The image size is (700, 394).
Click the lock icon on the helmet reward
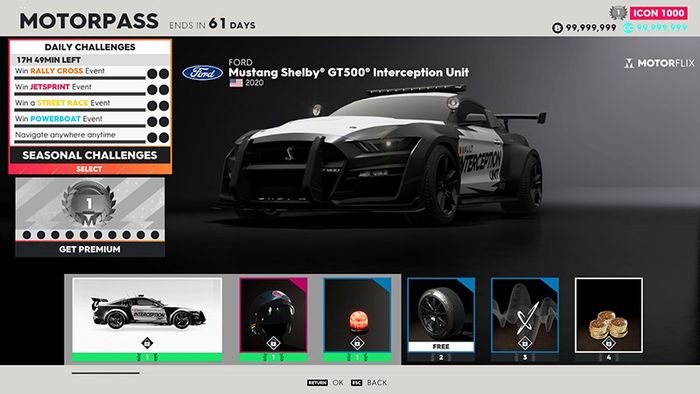(x=273, y=343)
